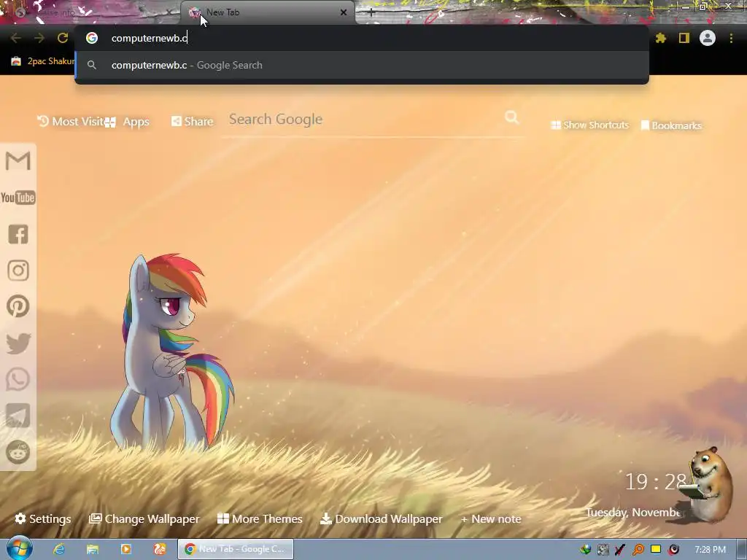Open Chrome three-dot menu
This screenshot has width=747, height=560.
coord(731,38)
